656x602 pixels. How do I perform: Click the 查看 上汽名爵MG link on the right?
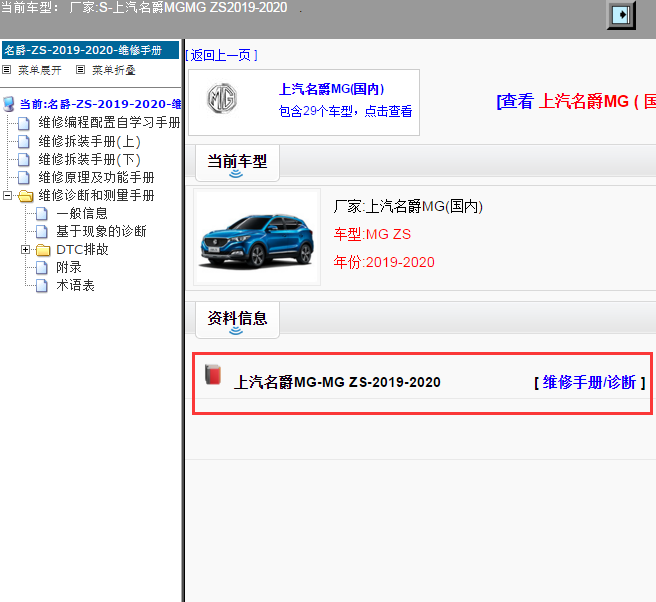(576, 102)
